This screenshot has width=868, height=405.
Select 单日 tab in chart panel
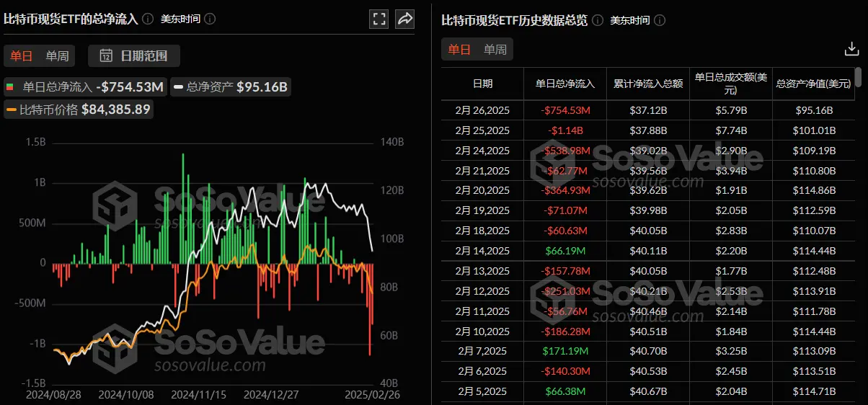(x=22, y=55)
